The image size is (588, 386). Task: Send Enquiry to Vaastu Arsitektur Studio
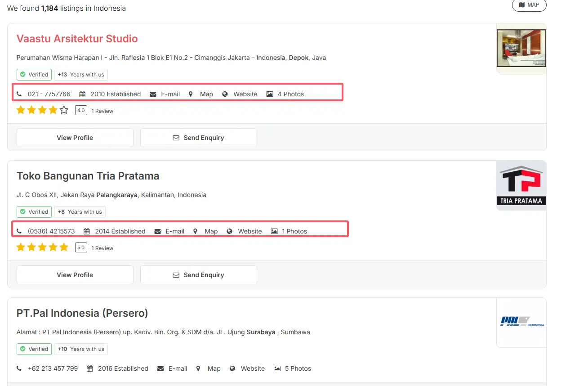(x=198, y=138)
